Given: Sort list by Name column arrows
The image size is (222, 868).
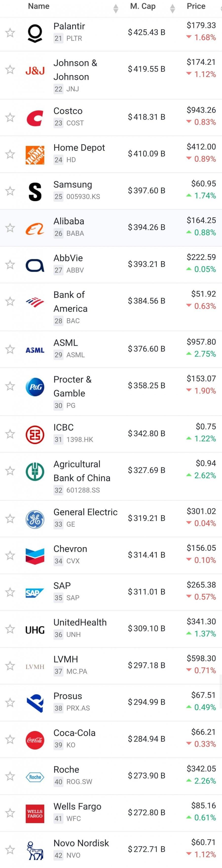Looking at the screenshot, I should pos(115,8).
